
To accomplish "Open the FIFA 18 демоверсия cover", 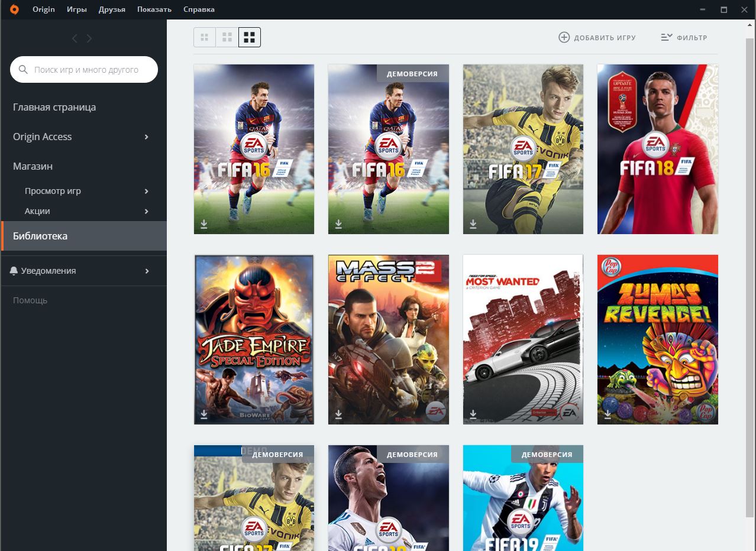I will click(x=389, y=498).
